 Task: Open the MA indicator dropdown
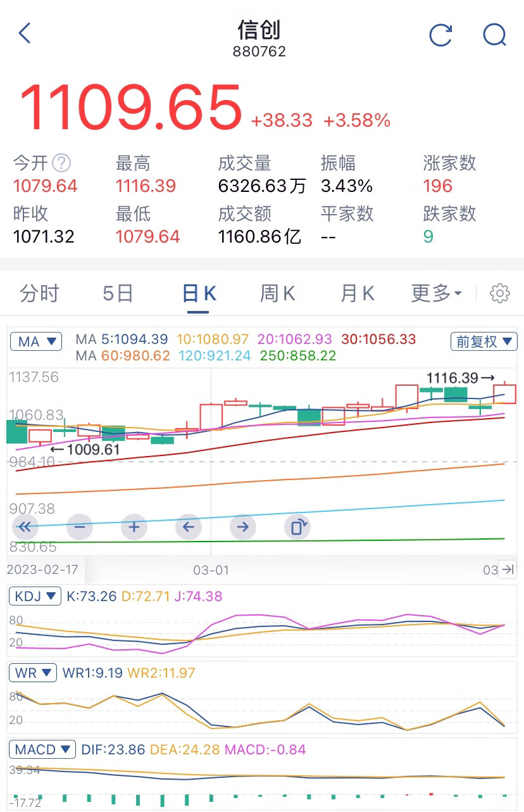(x=37, y=342)
